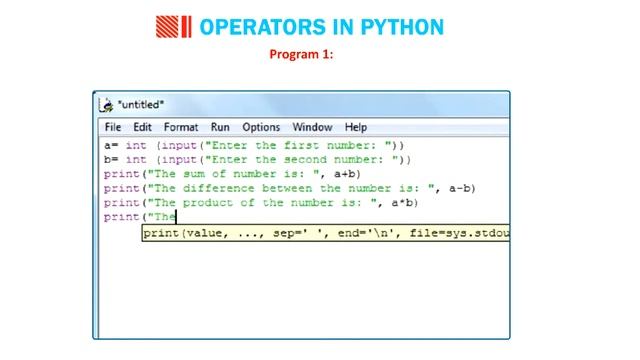Open the Help menu
This screenshot has width=640, height=360.
(x=356, y=127)
